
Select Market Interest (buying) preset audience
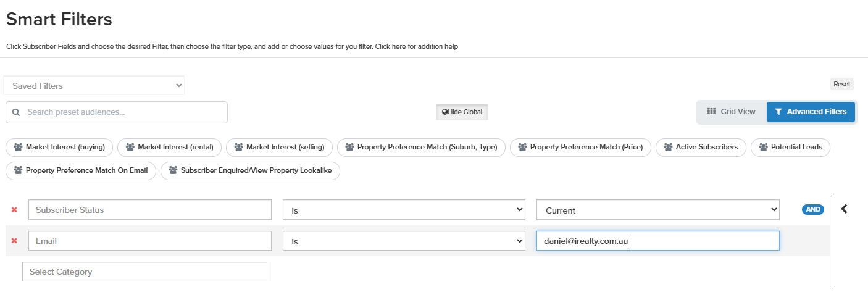click(x=59, y=147)
